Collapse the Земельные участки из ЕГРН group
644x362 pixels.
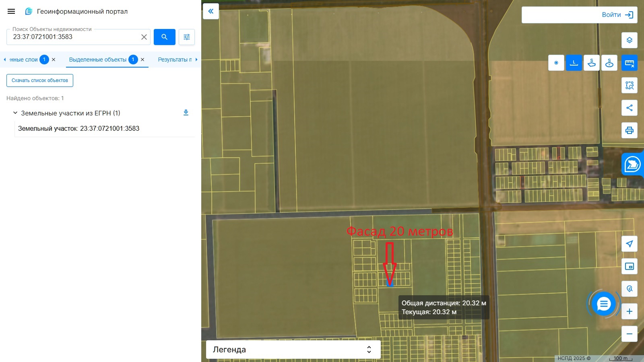[x=15, y=113]
